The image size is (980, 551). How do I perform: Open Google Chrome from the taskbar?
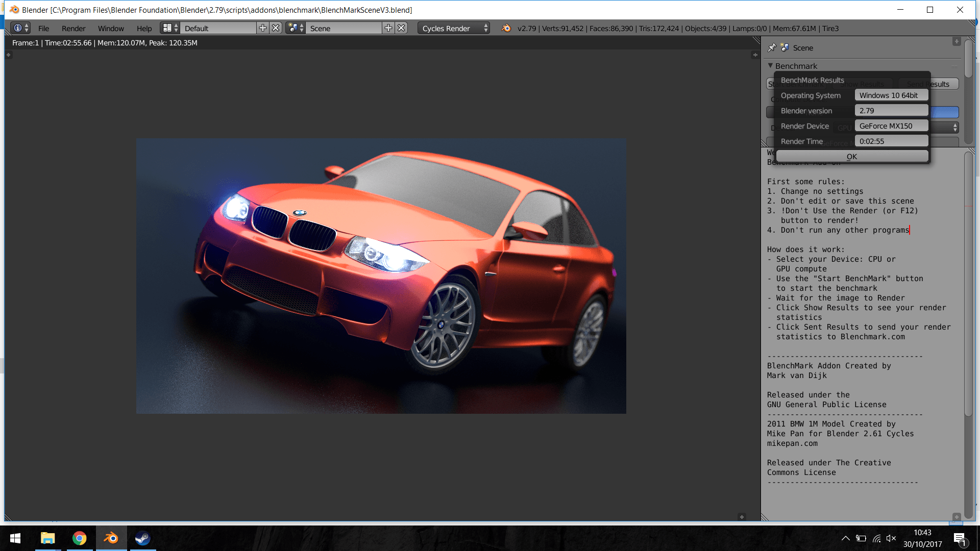pos(79,538)
